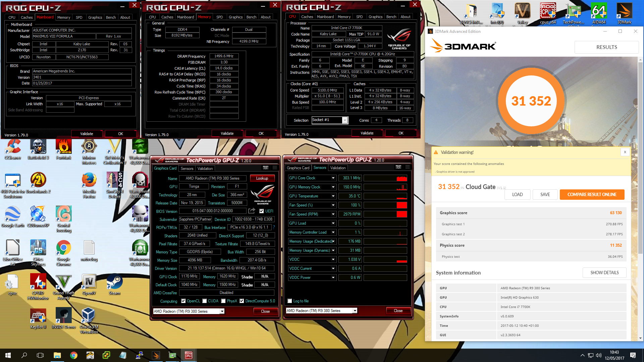Switch to the Caches tab in CPU-Z Memory window

(167, 17)
